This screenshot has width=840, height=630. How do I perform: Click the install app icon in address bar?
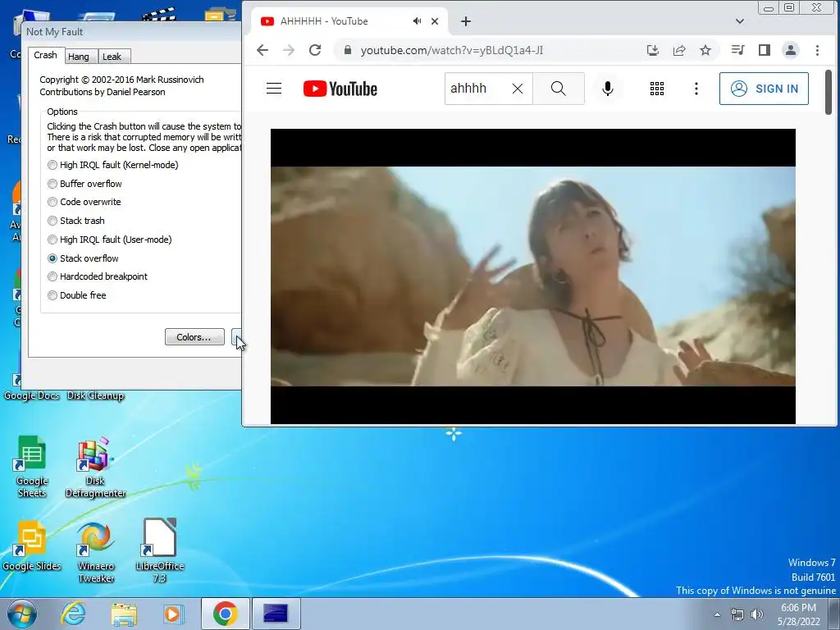[x=652, y=50]
